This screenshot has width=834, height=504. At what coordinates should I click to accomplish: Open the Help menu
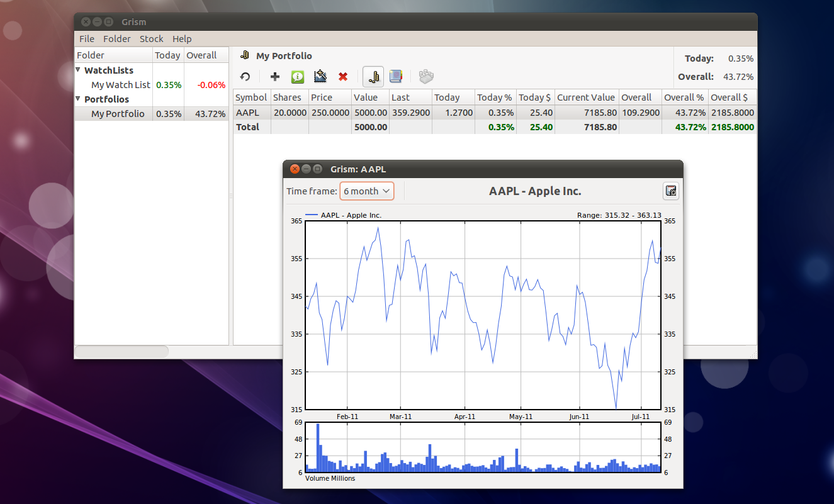pos(182,39)
